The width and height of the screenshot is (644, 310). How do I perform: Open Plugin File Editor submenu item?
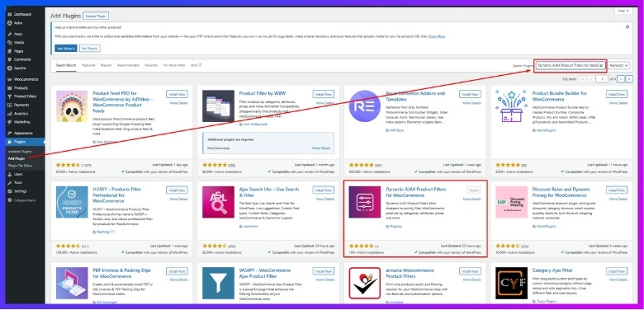click(x=19, y=165)
